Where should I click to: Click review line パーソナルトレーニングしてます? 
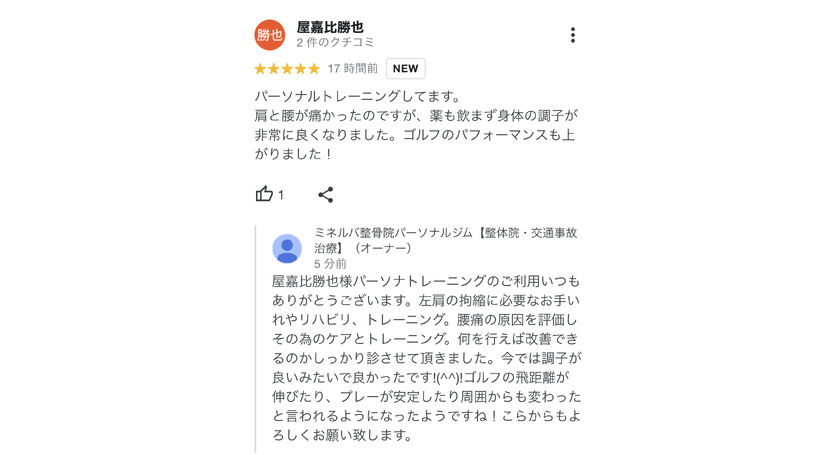click(x=357, y=97)
